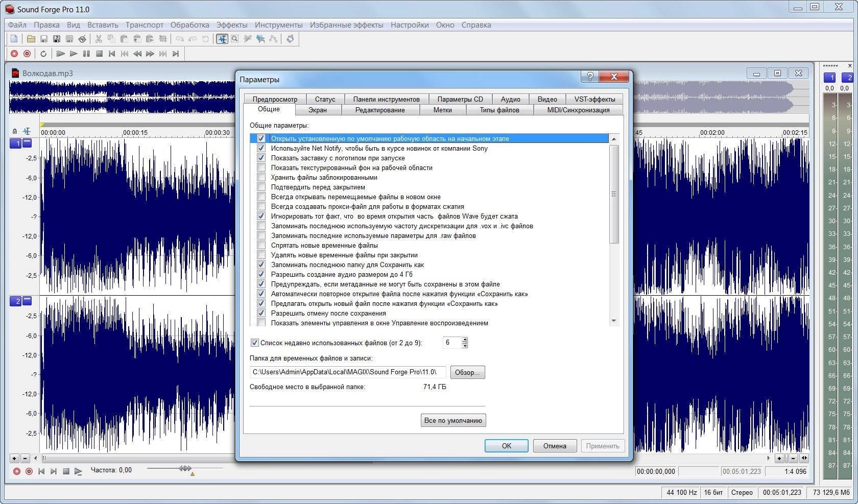Toggle recently used files list checkbox
The image size is (858, 504).
coord(254,343)
